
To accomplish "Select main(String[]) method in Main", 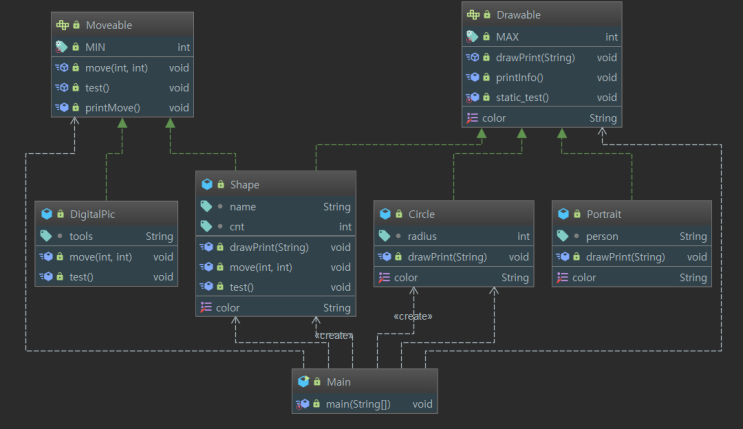I will pyautogui.click(x=359, y=404).
